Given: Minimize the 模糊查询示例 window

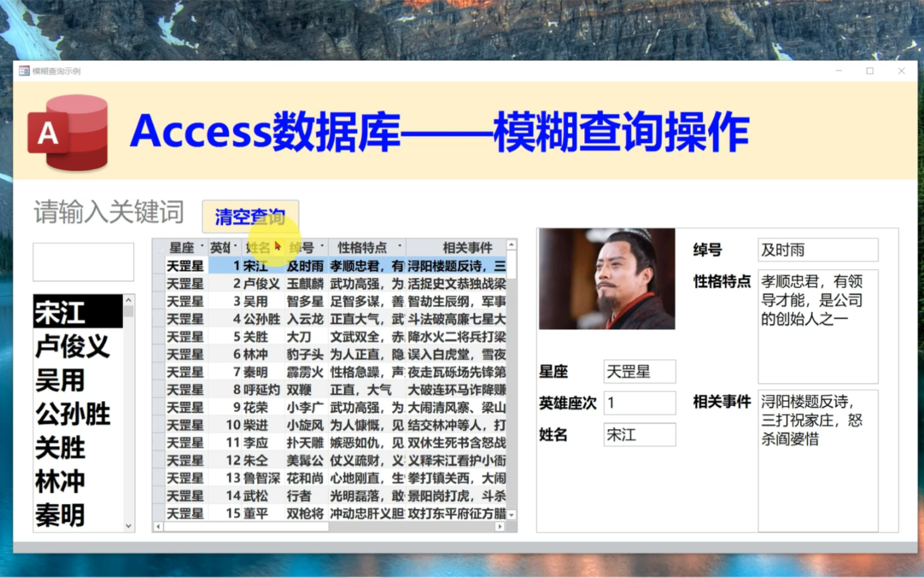Looking at the screenshot, I should [x=839, y=71].
